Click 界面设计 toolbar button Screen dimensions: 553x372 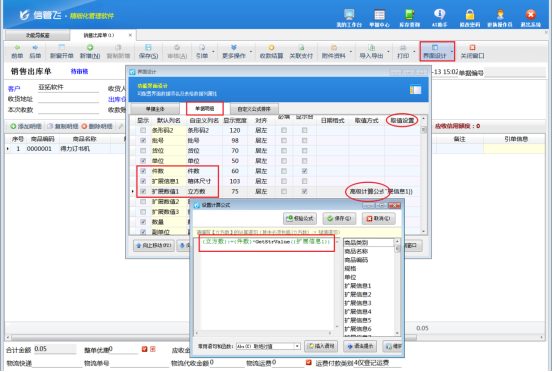tap(434, 51)
